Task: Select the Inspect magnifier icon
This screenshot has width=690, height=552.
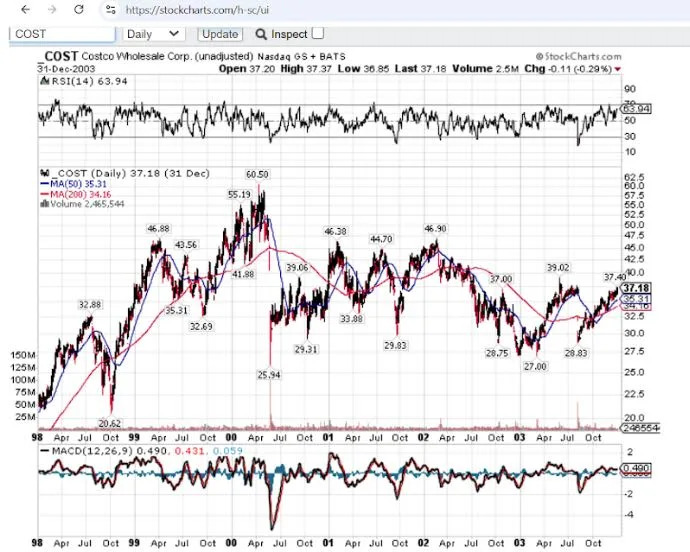Action: (261, 34)
